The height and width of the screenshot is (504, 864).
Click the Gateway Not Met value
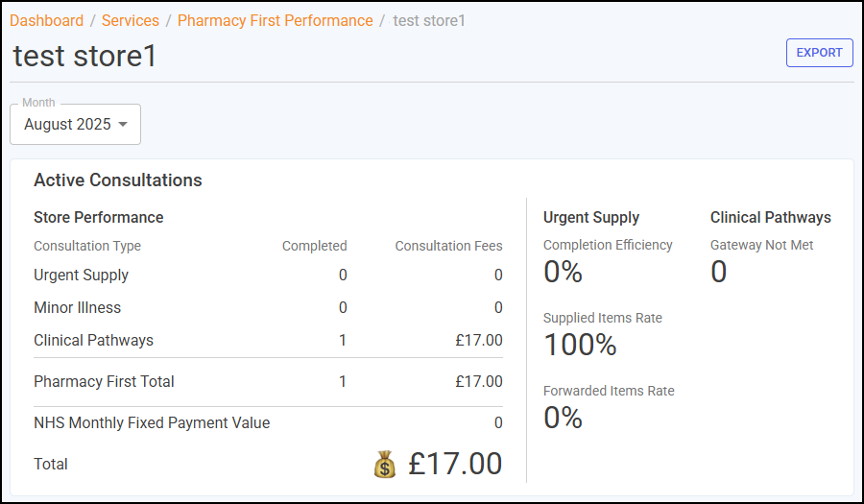(718, 272)
